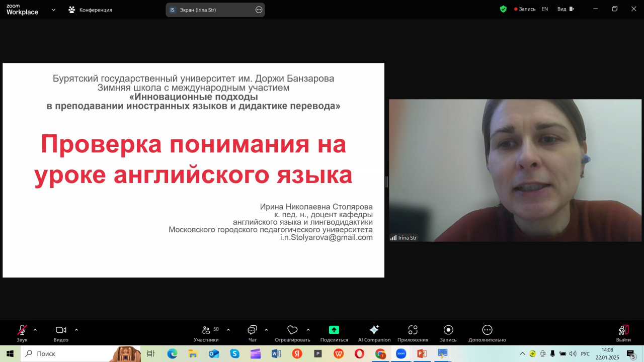Open PowerPoint from the taskbar
Viewport: 644px width, 362px height.
[422, 354]
